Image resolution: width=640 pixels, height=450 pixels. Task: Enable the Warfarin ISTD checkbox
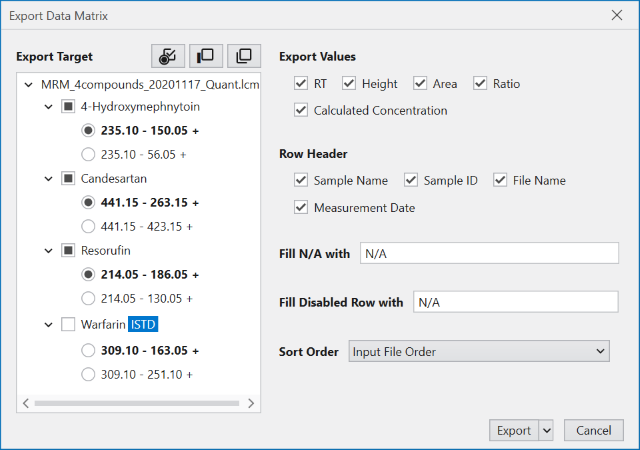point(68,324)
